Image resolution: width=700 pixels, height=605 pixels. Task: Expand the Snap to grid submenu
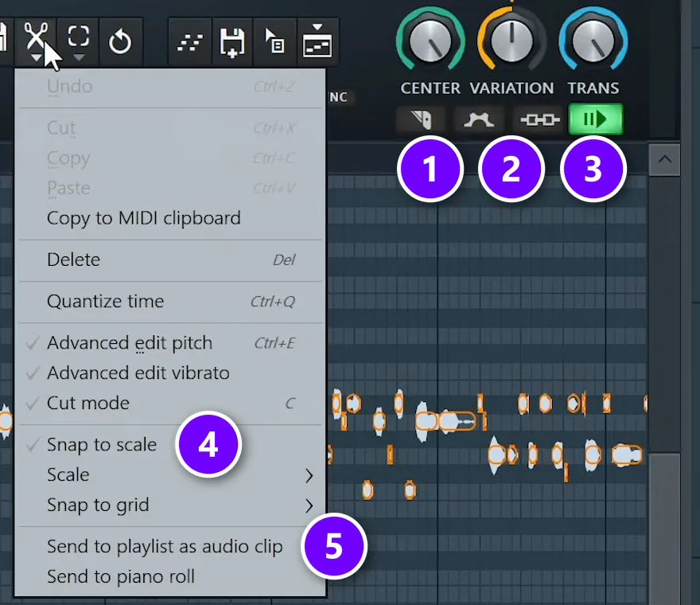point(170,505)
